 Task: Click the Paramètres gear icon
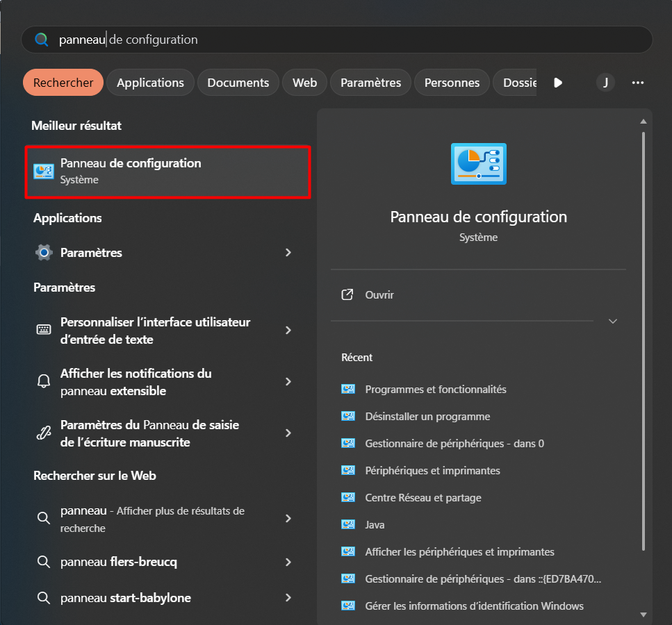tap(44, 253)
